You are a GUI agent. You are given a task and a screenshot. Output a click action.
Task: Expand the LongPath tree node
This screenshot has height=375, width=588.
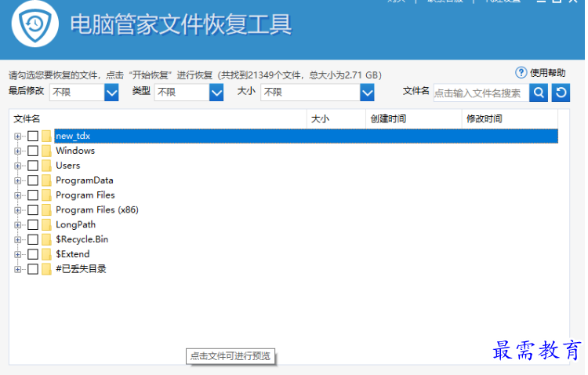[x=17, y=225]
